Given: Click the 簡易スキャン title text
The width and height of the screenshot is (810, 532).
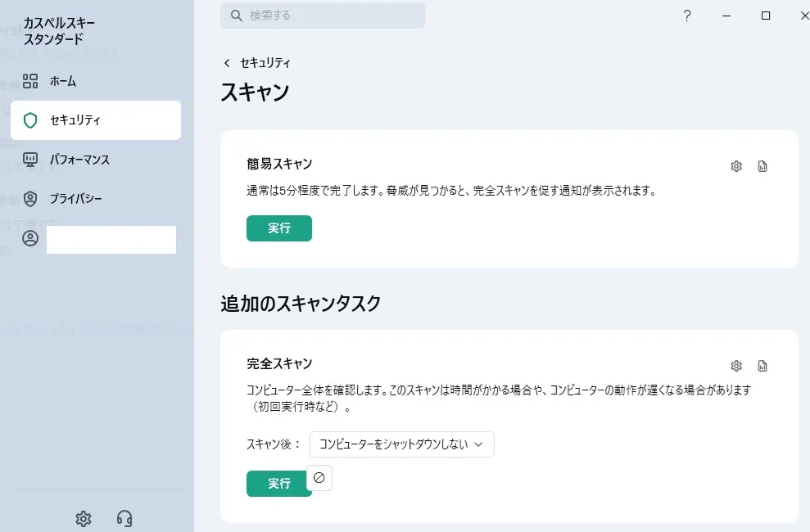Looking at the screenshot, I should coord(279,164).
